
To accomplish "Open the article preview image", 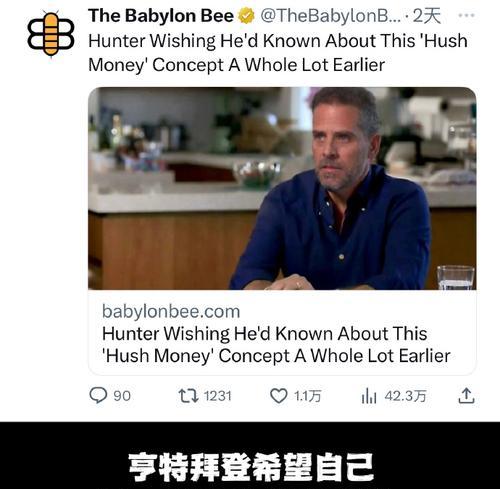I will pos(282,188).
